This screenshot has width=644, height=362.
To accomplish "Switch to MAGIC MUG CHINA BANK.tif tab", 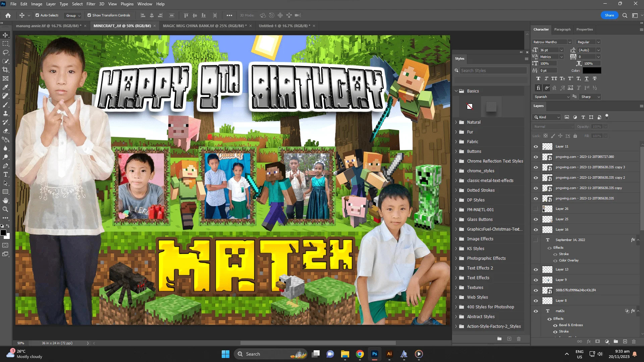I will click(205, 26).
